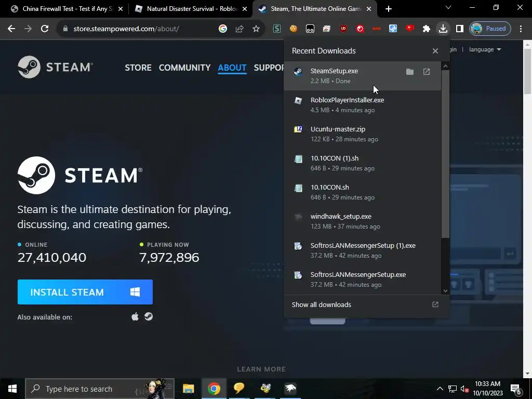Open the yellow chat bubble taskbar app
This screenshot has height=399, width=532.
[x=239, y=389]
